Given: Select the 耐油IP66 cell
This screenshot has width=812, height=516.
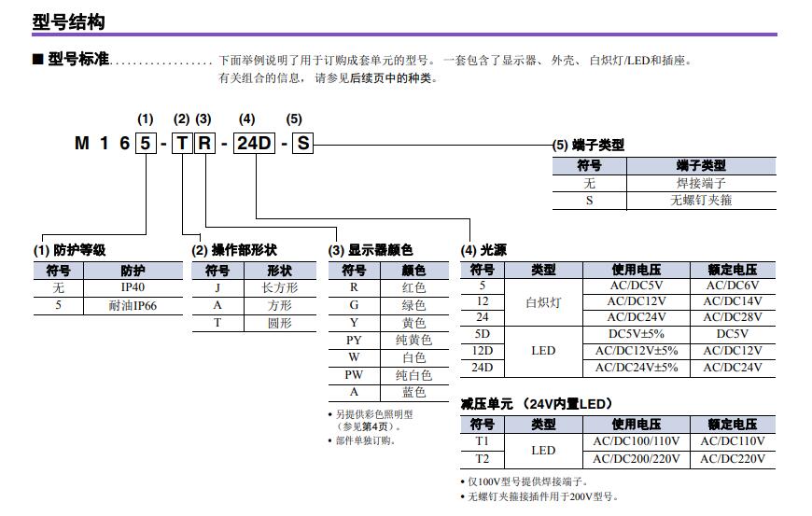Looking at the screenshot, I should click(133, 305).
